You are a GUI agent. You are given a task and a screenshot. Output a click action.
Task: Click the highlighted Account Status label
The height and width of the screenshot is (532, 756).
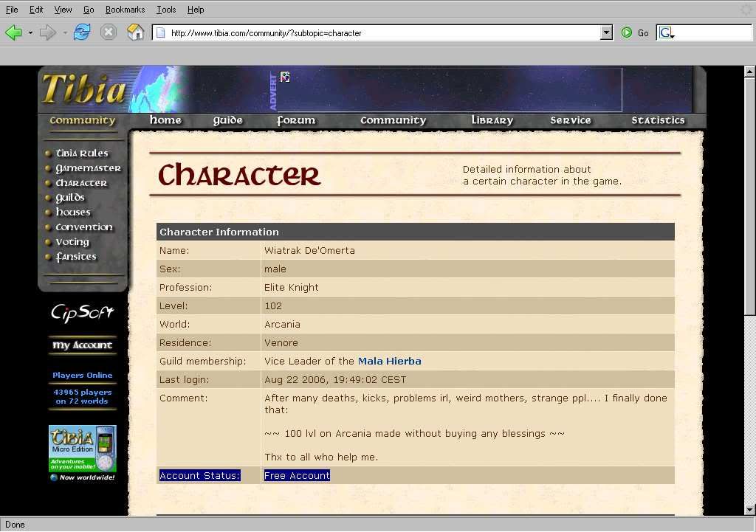tap(199, 476)
